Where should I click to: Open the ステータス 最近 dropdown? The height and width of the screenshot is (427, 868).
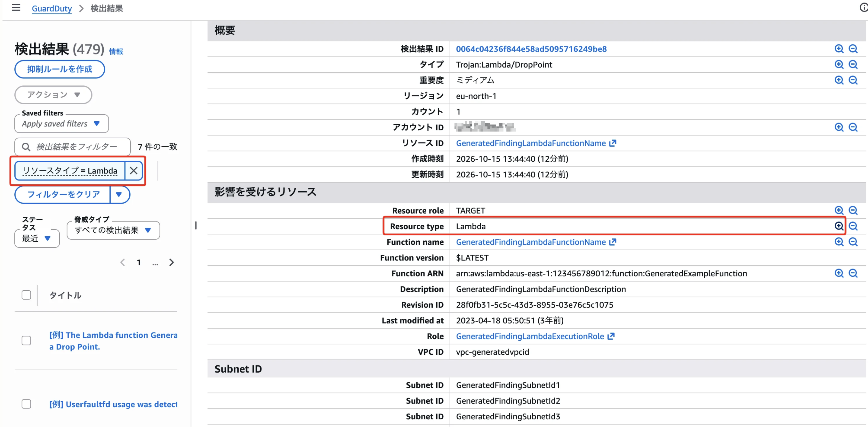point(37,238)
